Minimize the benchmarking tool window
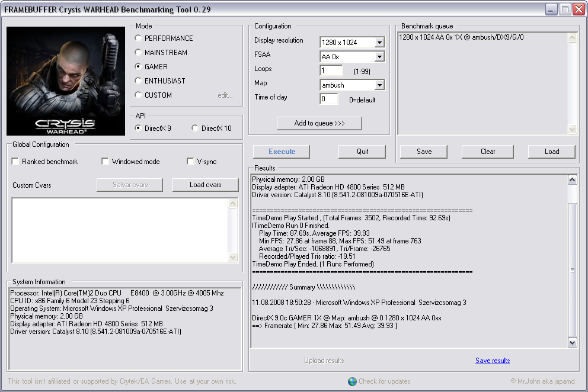588x392 pixels. (x=551, y=9)
